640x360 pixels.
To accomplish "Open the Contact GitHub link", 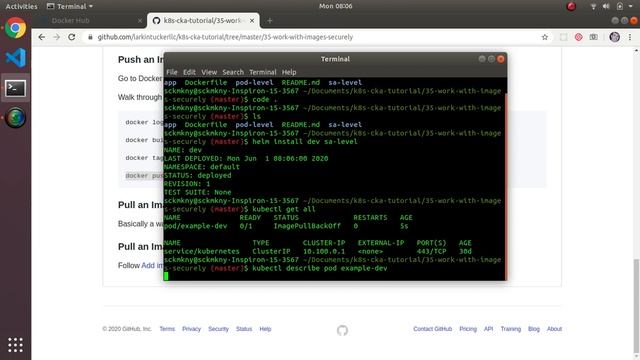I will click(x=433, y=329).
